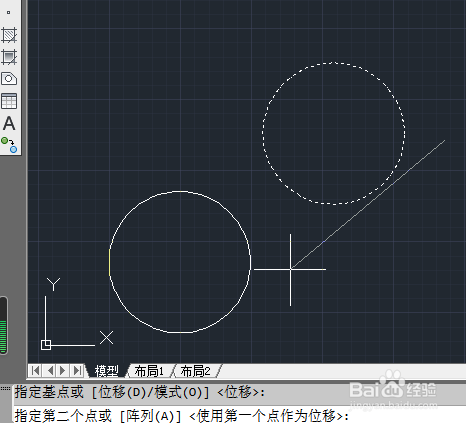Select the Add Selected tool

tap(9, 145)
